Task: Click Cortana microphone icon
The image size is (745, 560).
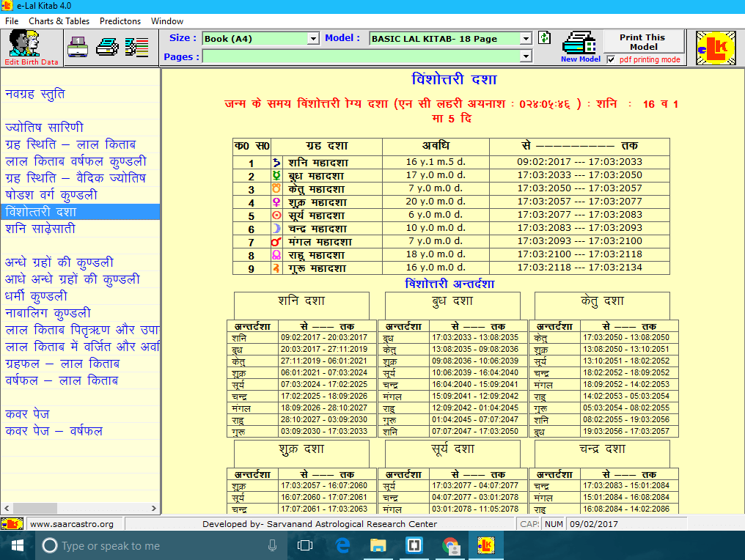Action: pyautogui.click(x=272, y=546)
